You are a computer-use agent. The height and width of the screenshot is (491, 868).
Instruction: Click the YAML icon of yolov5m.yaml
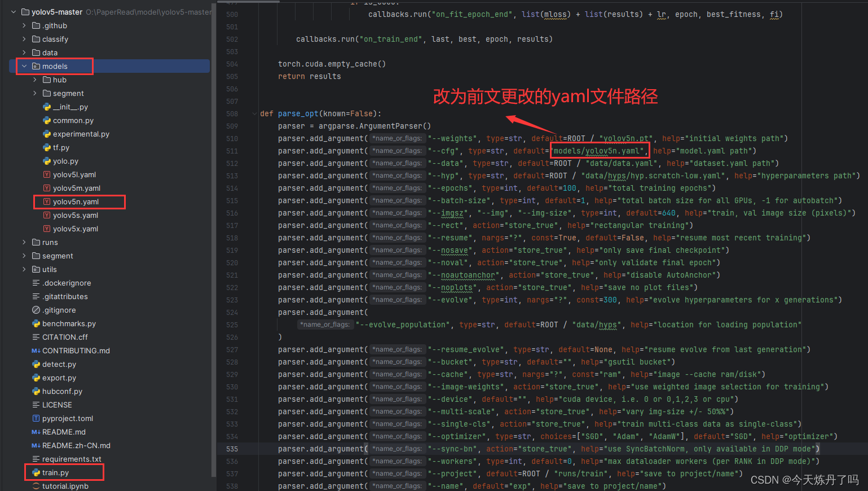[x=47, y=188]
